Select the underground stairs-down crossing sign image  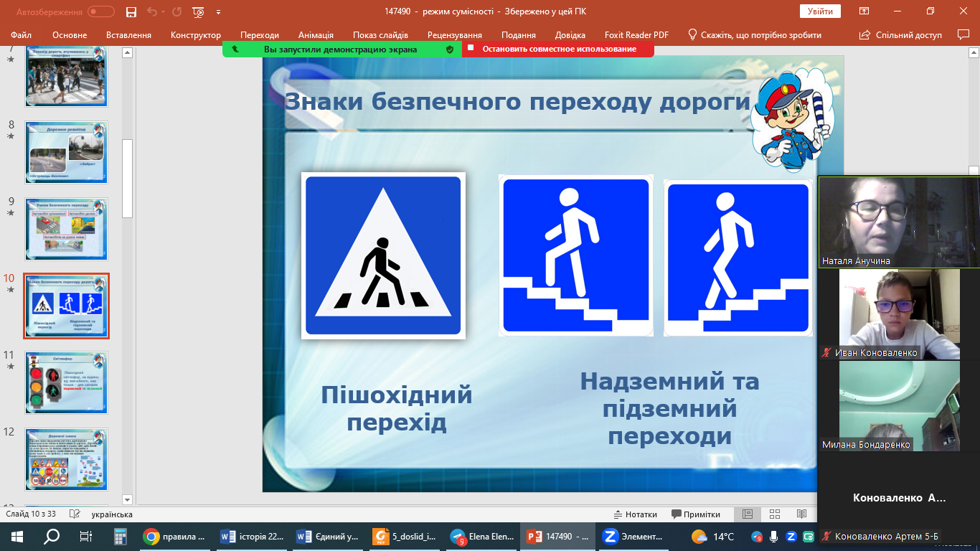738,258
